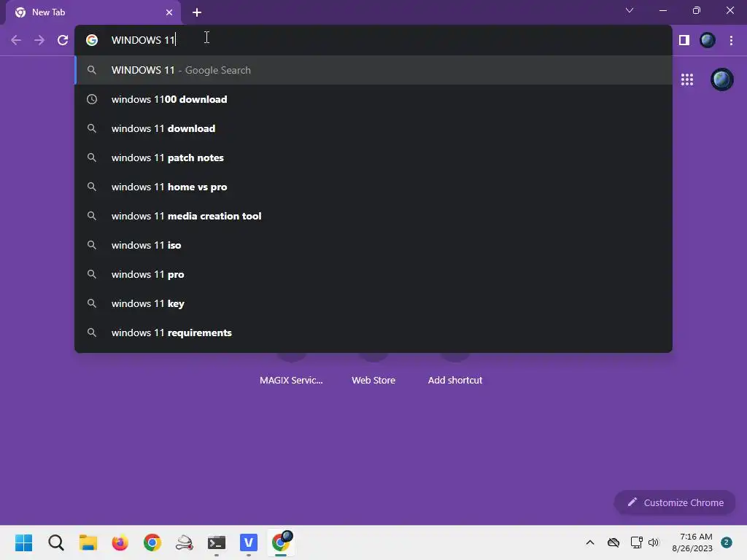Choose the windows 11 patch notes suggestion
This screenshot has height=560, width=747.
(x=373, y=157)
